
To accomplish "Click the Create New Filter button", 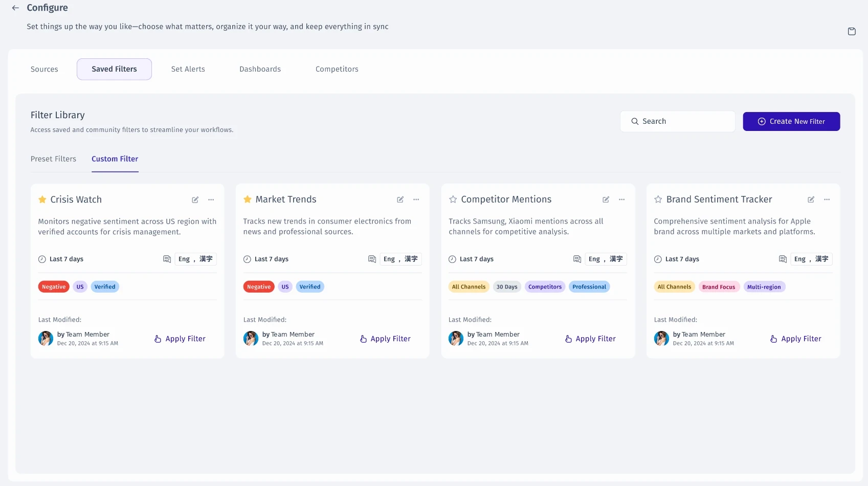I will pos(791,121).
